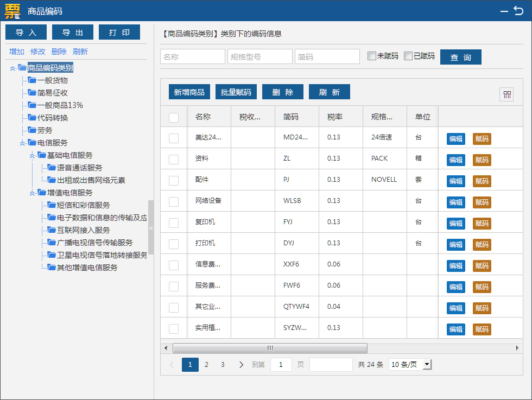Collapse the 商品编码类别 root node
The height and width of the screenshot is (400, 532).
click(12, 68)
